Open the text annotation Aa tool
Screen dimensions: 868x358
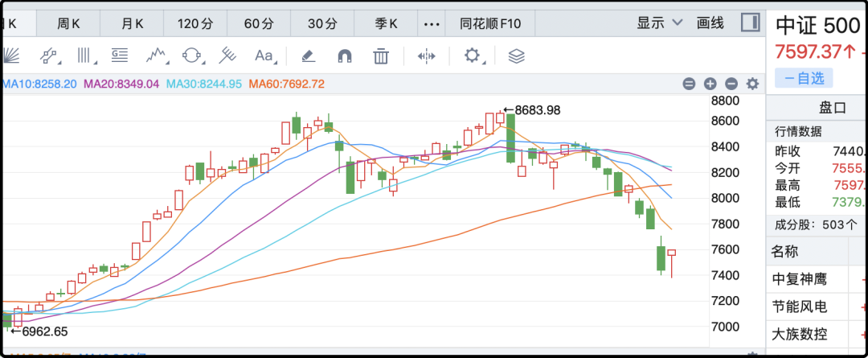(x=264, y=56)
